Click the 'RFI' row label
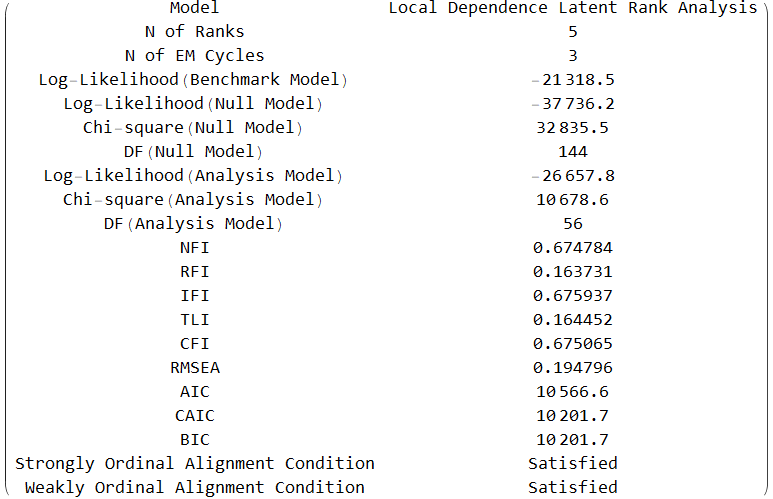This screenshot has height=499, width=773. point(194,272)
